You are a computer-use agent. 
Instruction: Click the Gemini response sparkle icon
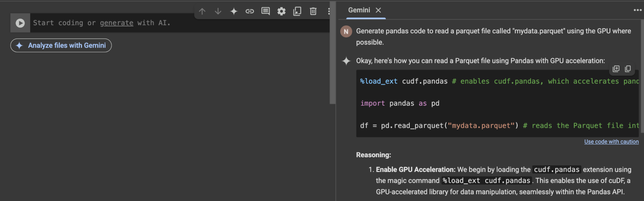point(346,61)
